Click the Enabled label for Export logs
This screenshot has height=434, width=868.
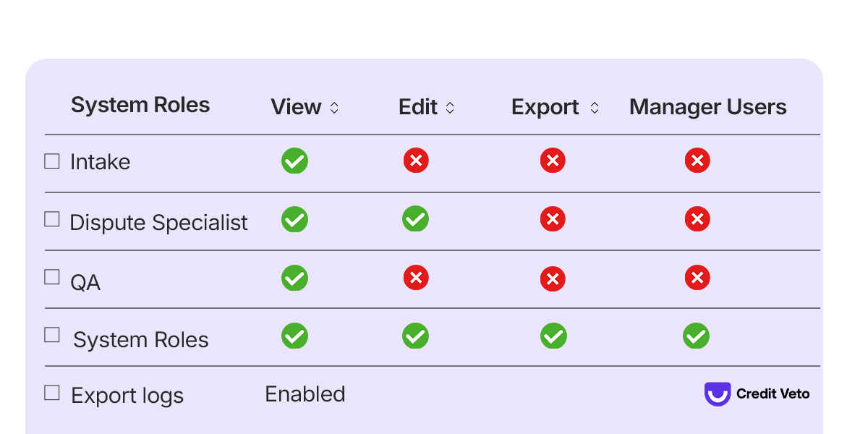click(305, 393)
